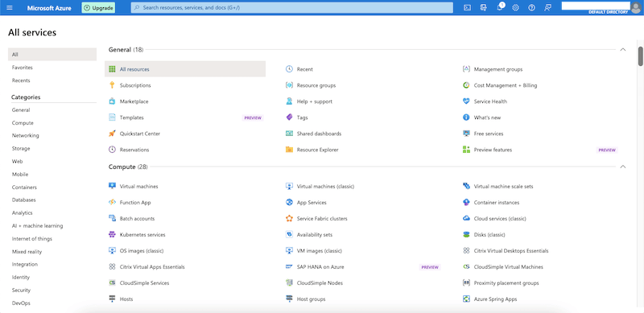The width and height of the screenshot is (644, 313).
Task: Open portal settings gear
Action: [515, 8]
